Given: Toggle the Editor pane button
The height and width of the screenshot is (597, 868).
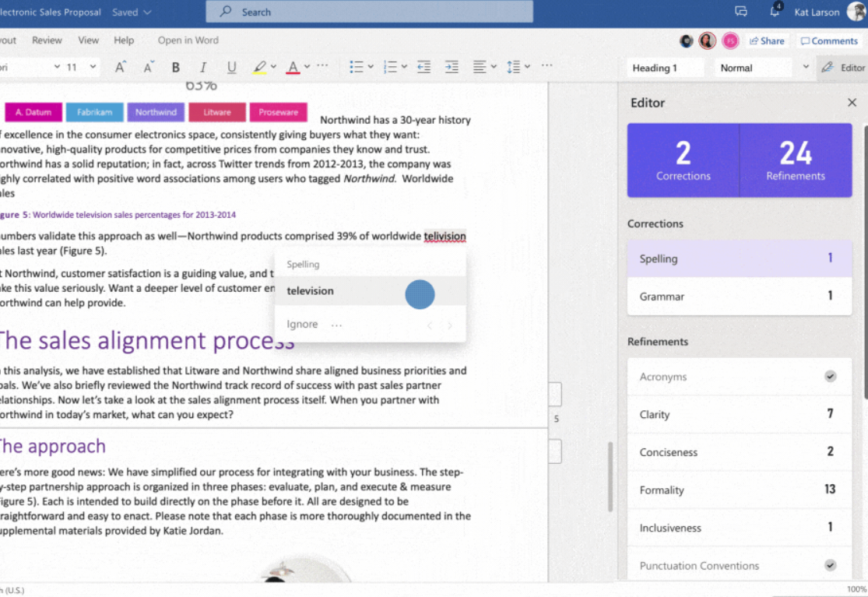Looking at the screenshot, I should pos(843,68).
